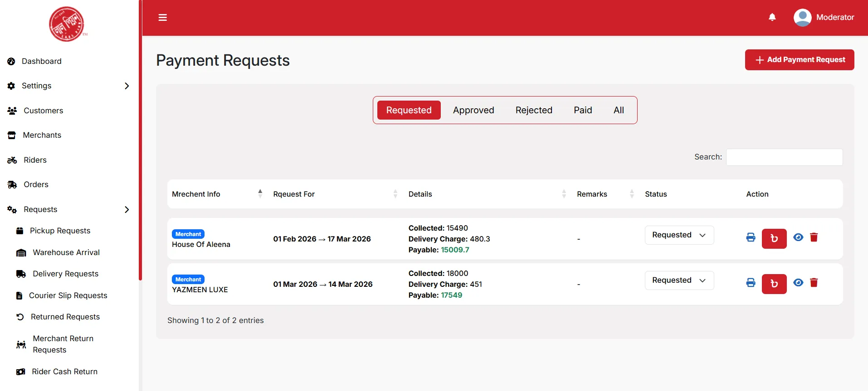Click date range 01 Mar 2026 → 14 Mar 2026

[x=323, y=284]
